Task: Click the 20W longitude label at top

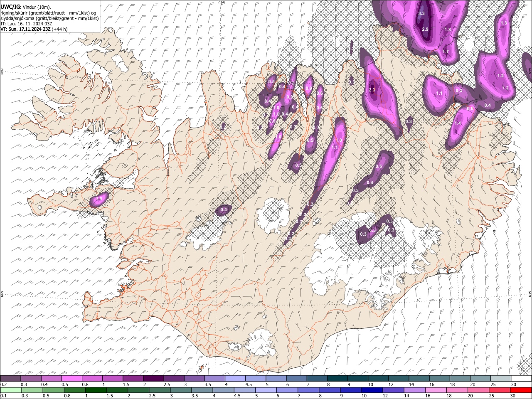Action: click(x=221, y=2)
